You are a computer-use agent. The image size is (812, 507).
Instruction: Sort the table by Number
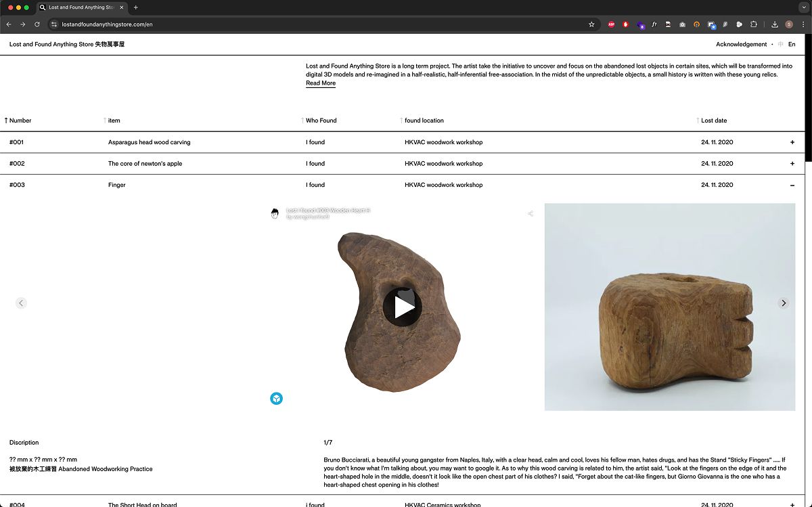coord(18,120)
